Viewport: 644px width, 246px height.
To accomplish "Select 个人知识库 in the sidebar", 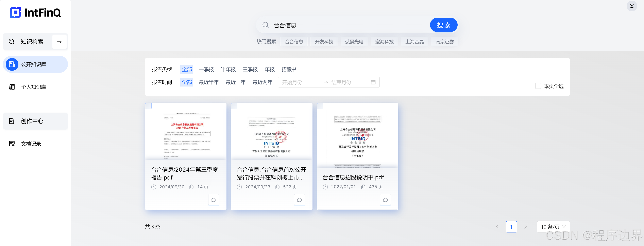I will tap(33, 87).
